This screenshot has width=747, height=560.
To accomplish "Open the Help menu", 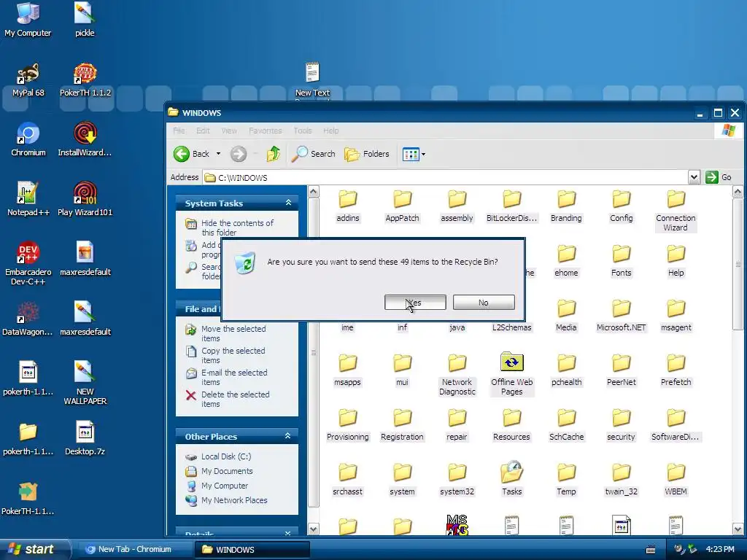I will pyautogui.click(x=331, y=131).
